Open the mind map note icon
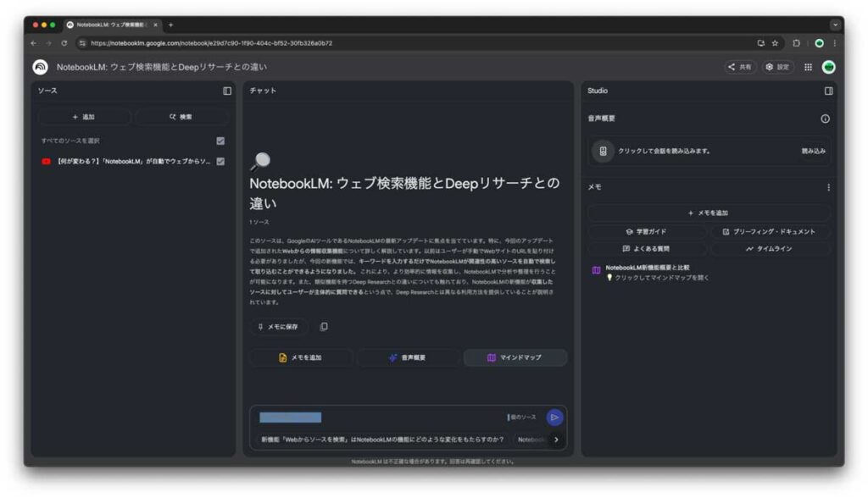The width and height of the screenshot is (868, 498). [x=596, y=270]
